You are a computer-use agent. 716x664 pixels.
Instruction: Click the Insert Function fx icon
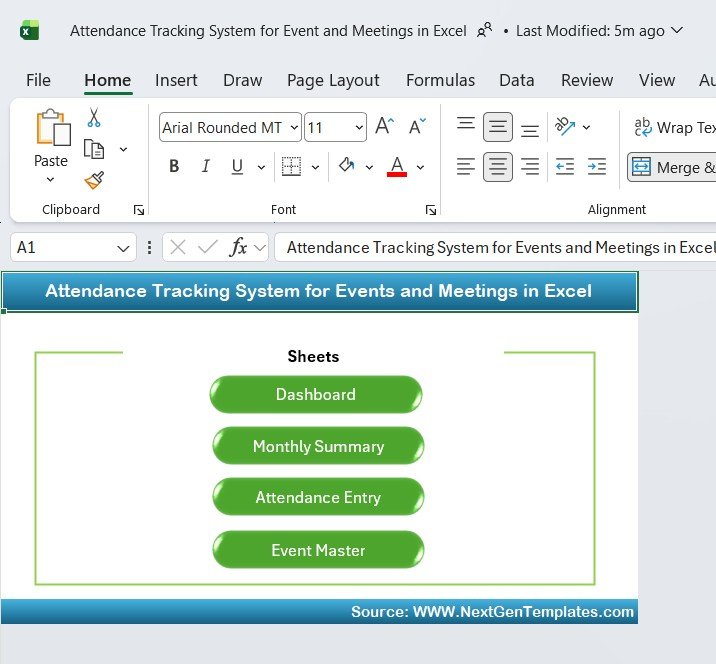tap(238, 247)
